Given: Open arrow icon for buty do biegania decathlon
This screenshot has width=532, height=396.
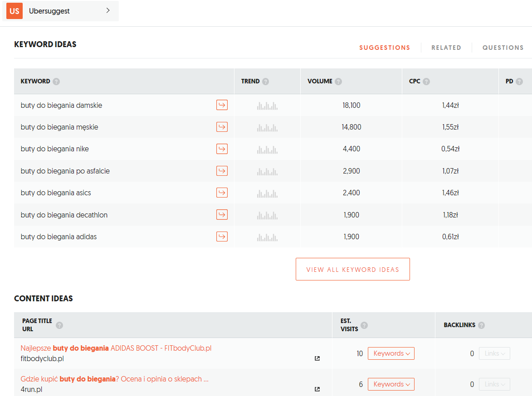Looking at the screenshot, I should tap(222, 215).
